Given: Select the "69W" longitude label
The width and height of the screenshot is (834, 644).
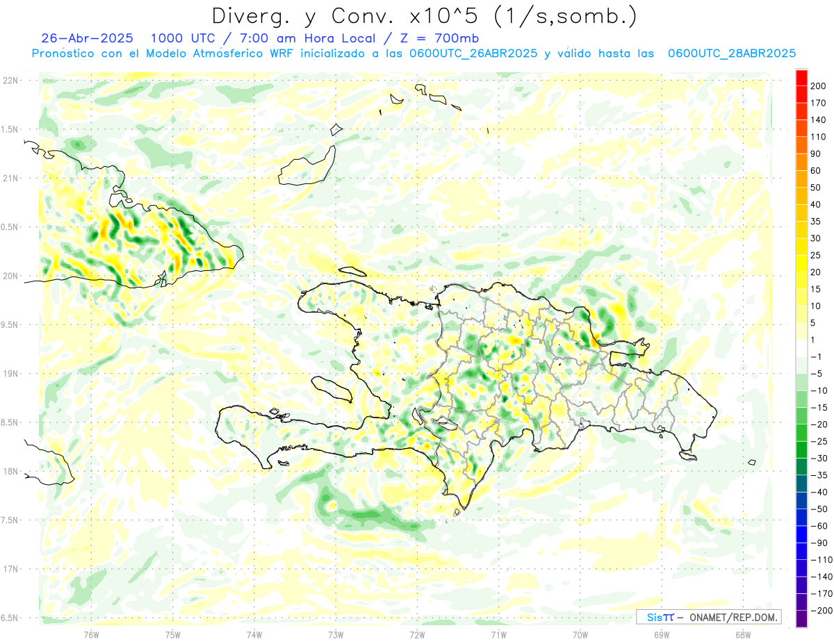Looking at the screenshot, I should [x=662, y=635].
